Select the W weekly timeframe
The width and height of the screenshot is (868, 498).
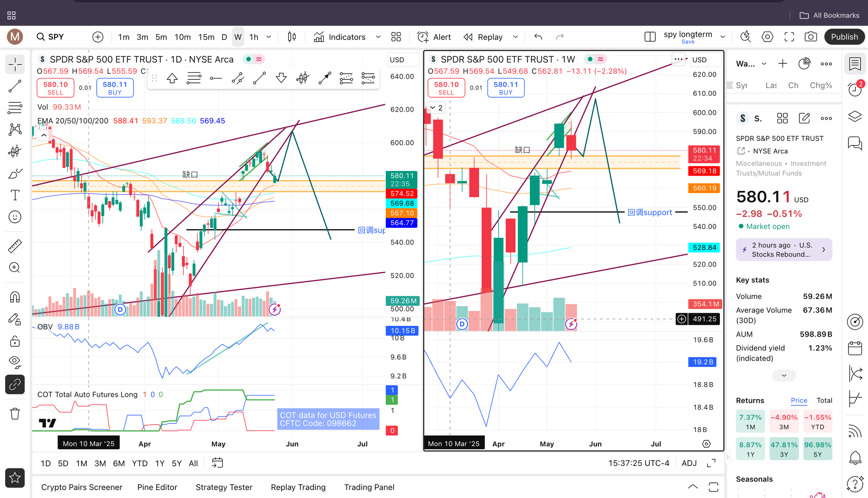pos(238,37)
